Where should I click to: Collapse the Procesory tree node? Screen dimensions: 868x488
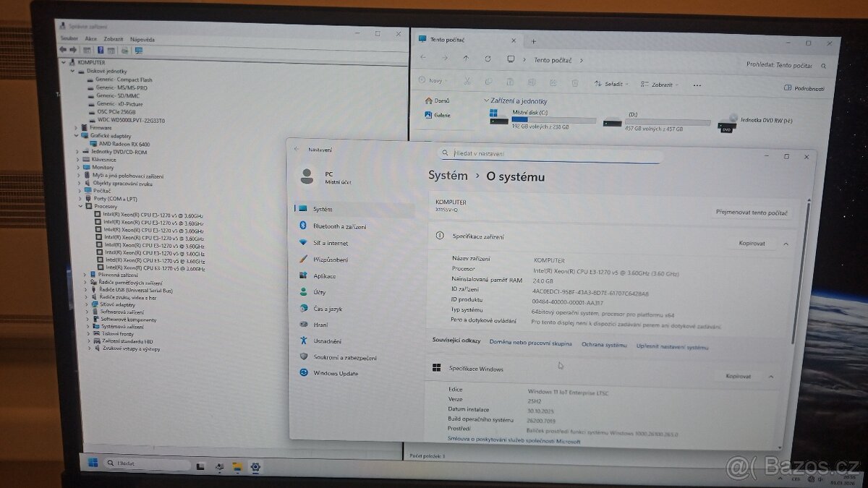tap(79, 206)
